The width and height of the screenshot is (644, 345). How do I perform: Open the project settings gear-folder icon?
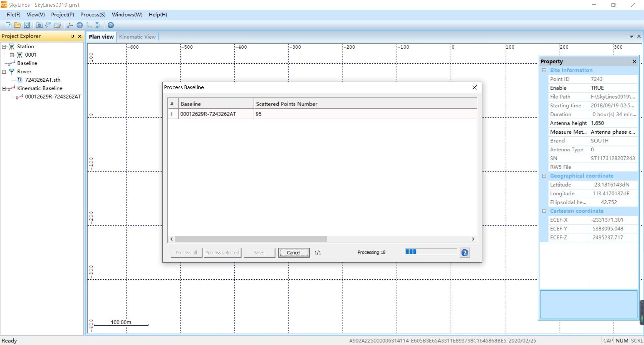(x=39, y=25)
